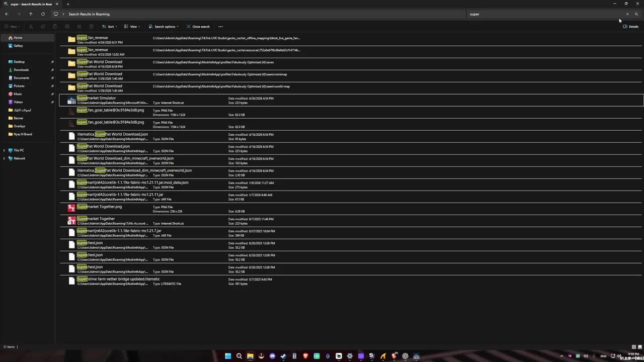The image size is (644, 362).
Task: Unpin Desktop using its pin icon
Action: 52,62
